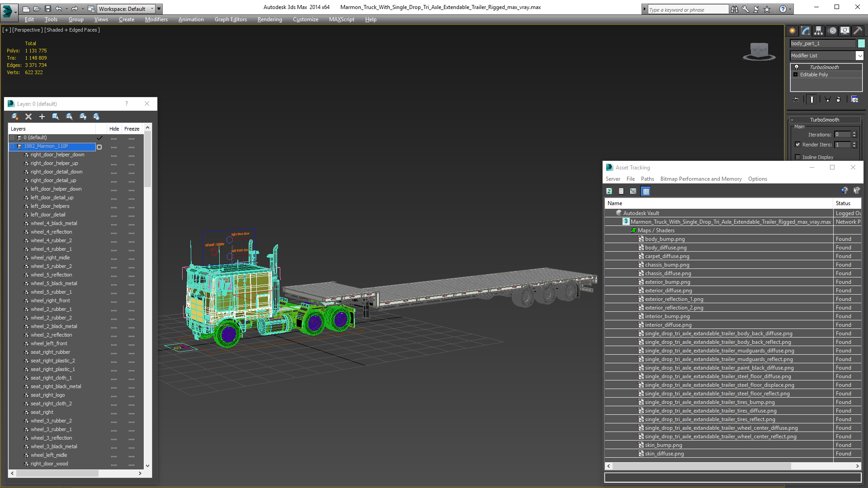
Task: Toggle Pin Stack button
Action: [796, 99]
